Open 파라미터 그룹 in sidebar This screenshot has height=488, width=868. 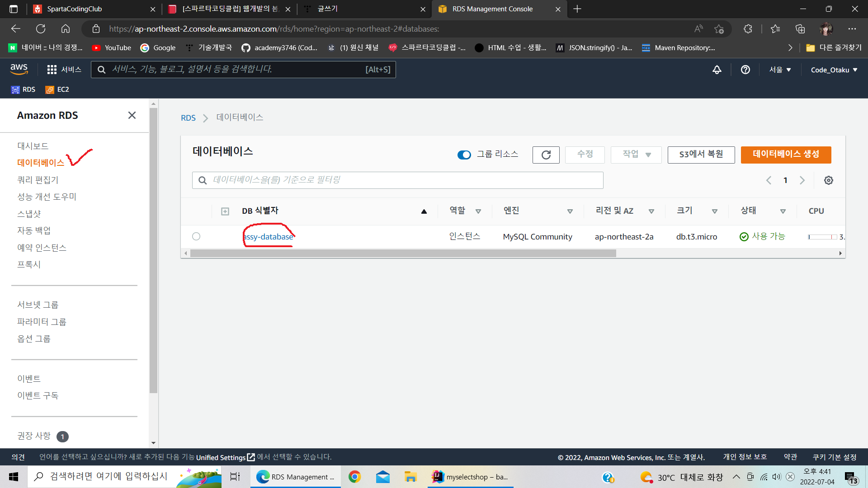tap(42, 322)
